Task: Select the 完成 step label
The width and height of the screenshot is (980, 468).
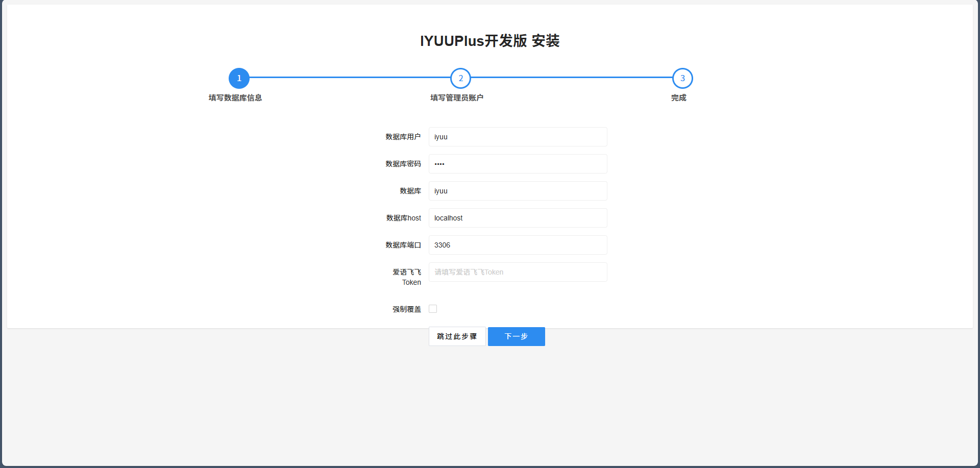Action: pyautogui.click(x=678, y=98)
